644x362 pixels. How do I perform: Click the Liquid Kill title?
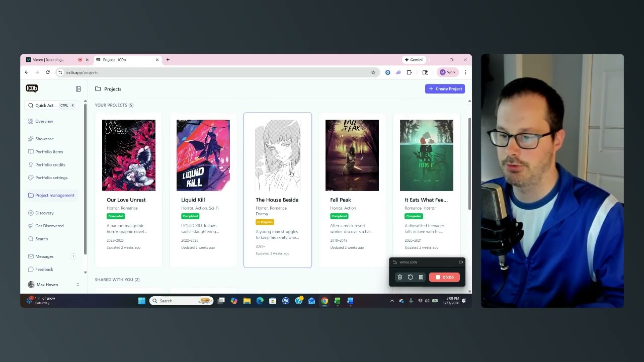point(193,200)
